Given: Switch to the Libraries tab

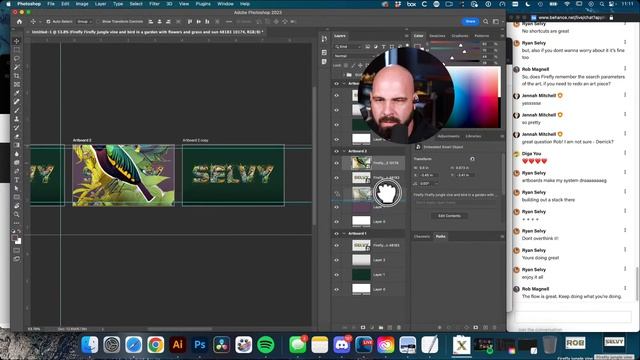Looking at the screenshot, I should [473, 136].
